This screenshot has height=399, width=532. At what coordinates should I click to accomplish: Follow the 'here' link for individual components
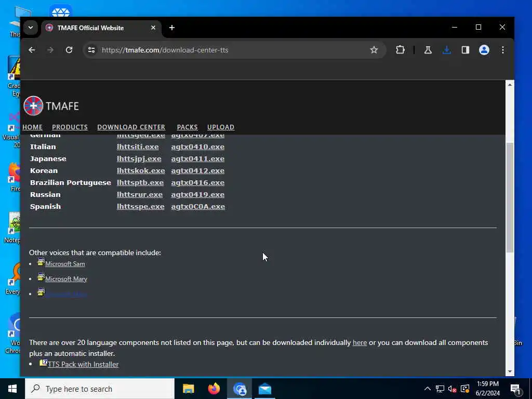pos(360,342)
